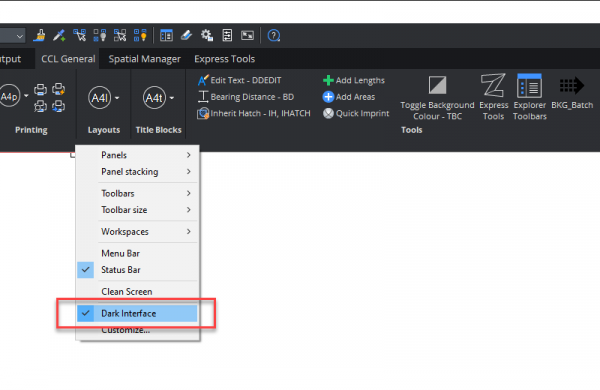This screenshot has height=390, width=600.
Task: Expand Toolbars submenu
Action: [x=138, y=193]
